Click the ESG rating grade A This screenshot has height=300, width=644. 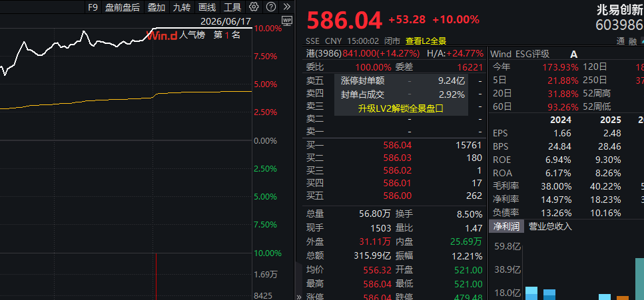[573, 54]
